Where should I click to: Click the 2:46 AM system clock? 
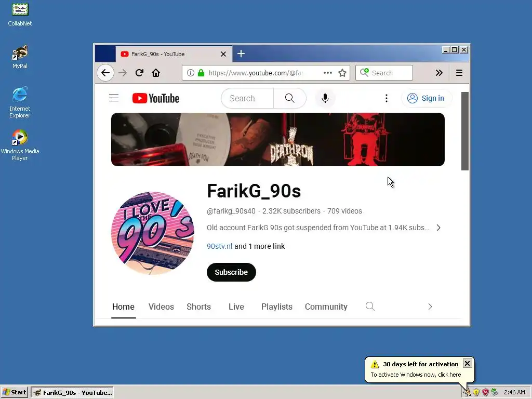(514, 392)
